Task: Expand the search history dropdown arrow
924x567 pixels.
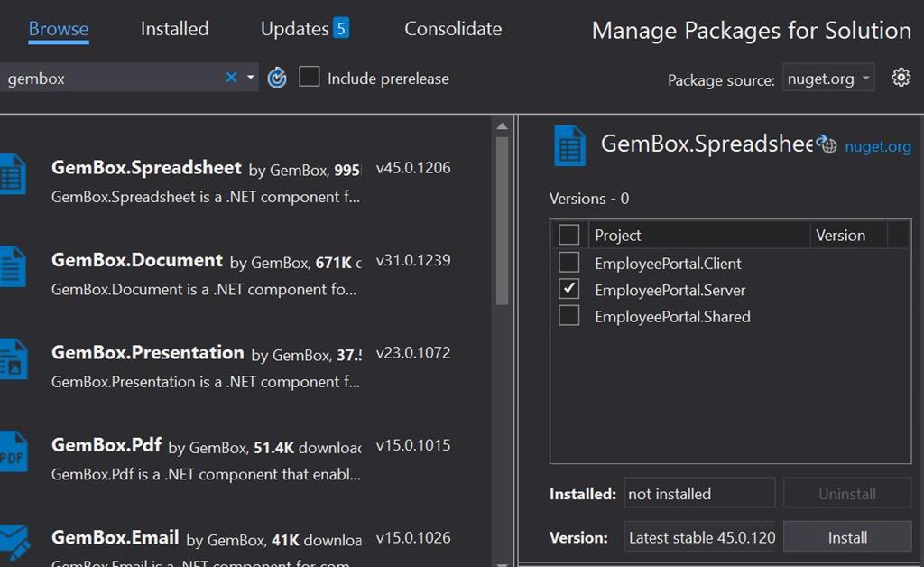Action: [x=251, y=79]
